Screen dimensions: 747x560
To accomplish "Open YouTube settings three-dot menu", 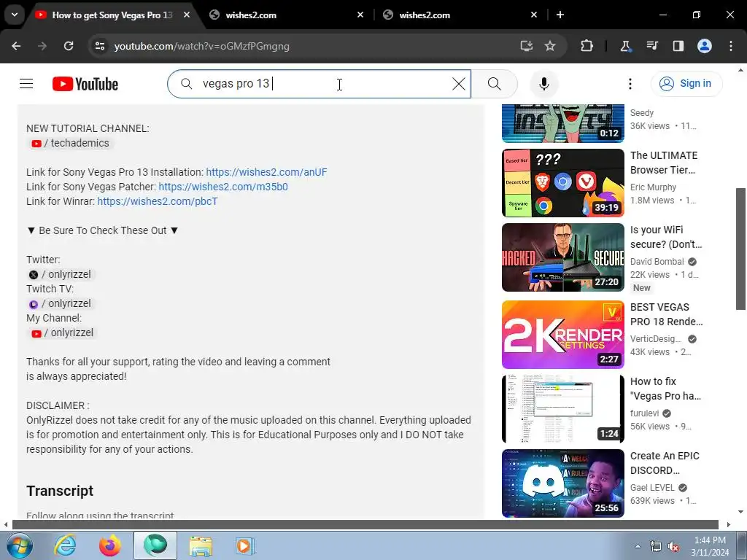I will pos(630,84).
